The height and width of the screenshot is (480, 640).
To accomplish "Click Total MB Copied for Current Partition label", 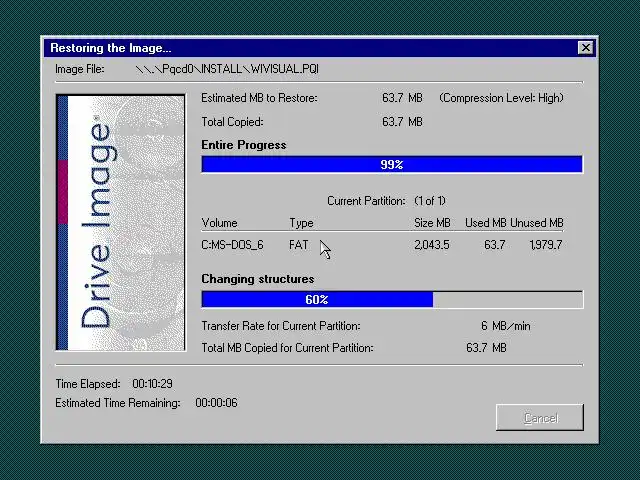I will point(287,348).
